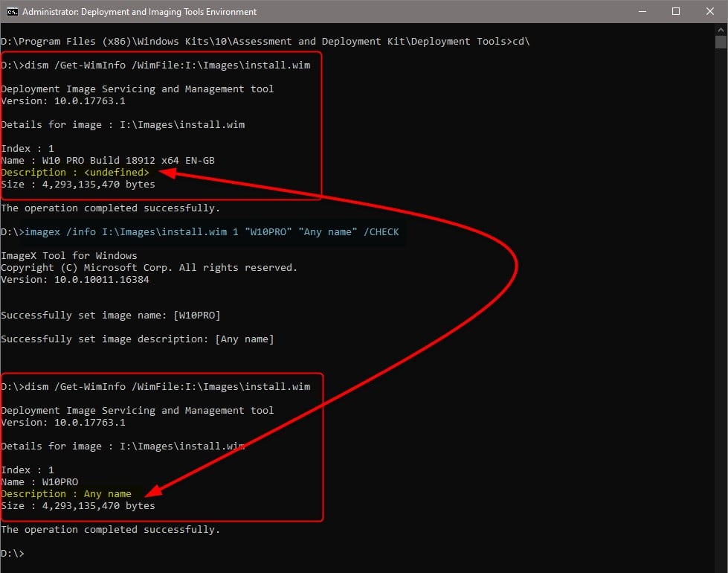Click the minimize button of the console window
Screen dimensions: 728x573
(641, 11)
